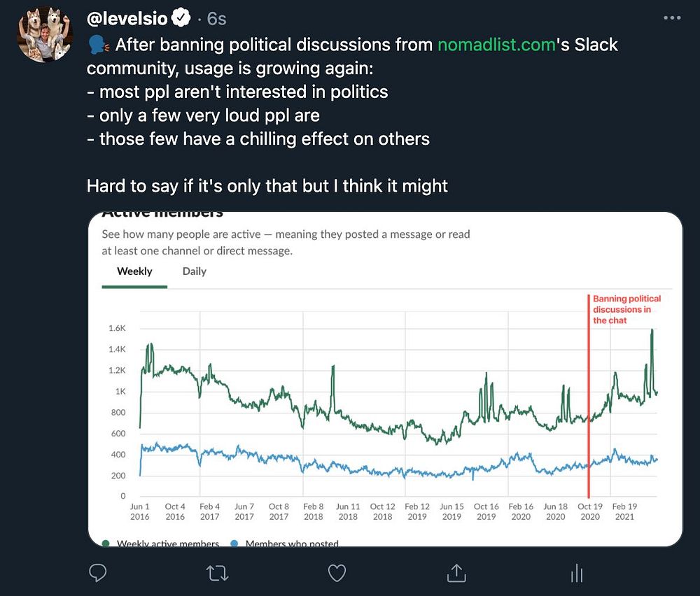Switch to the Daily tab
Screen dimensions: 700x596
194,271
